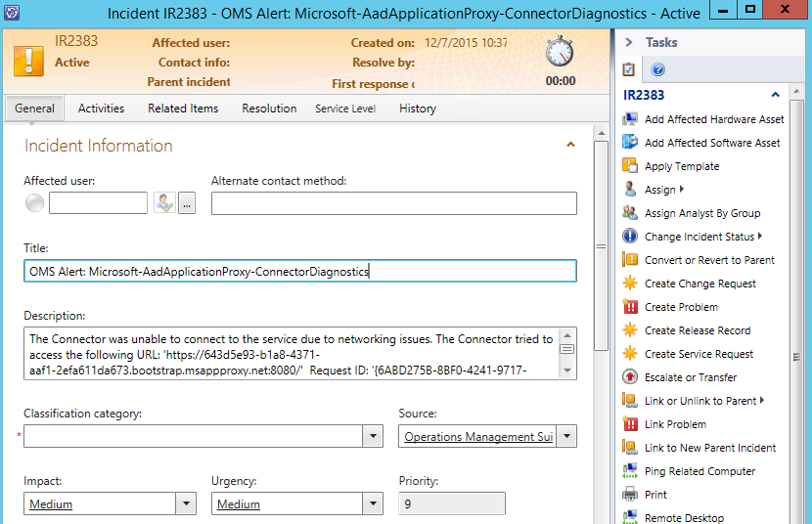Expand the Urgency dropdown

pyautogui.click(x=372, y=504)
